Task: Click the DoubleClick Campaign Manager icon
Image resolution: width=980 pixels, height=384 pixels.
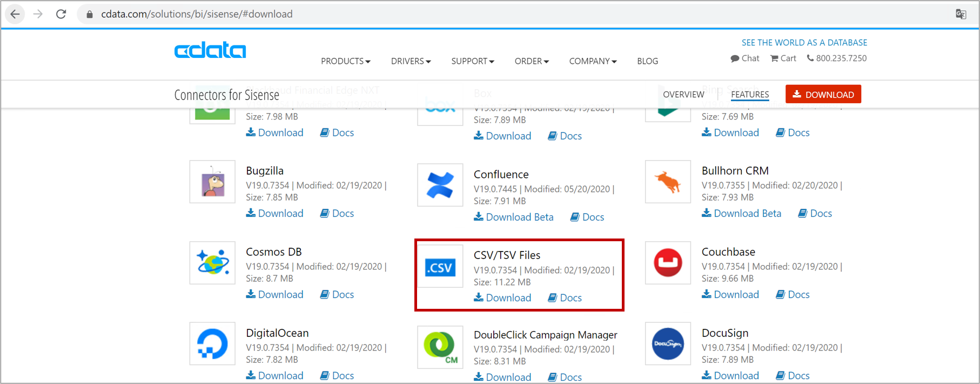Action: (440, 347)
